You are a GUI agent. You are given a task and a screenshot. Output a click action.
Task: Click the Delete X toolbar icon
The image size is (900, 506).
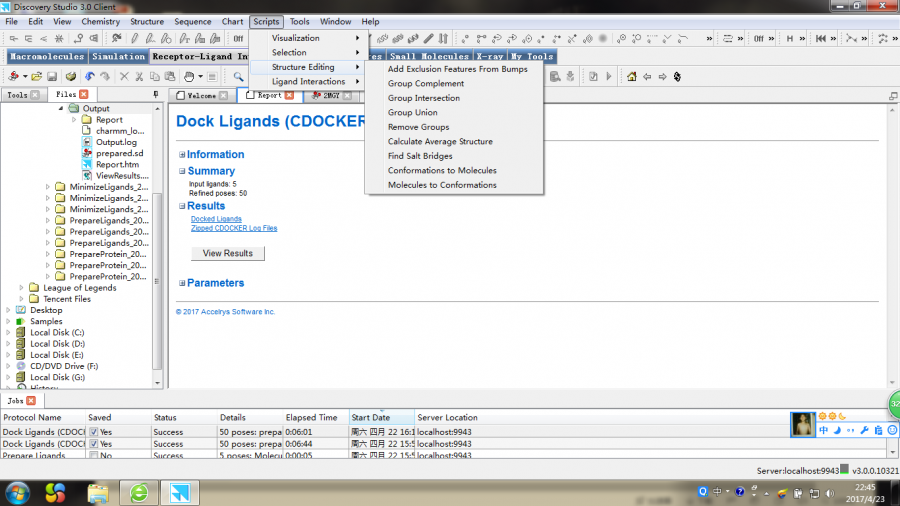coord(124,76)
